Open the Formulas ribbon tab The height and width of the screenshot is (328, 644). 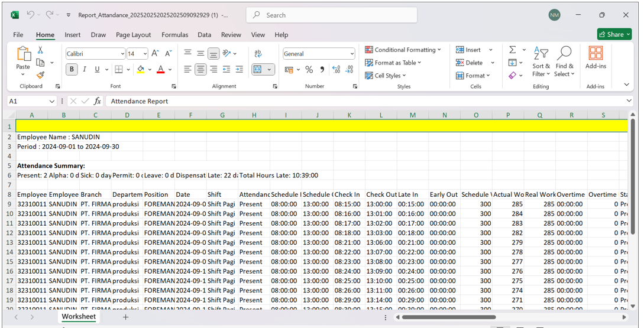(x=174, y=35)
